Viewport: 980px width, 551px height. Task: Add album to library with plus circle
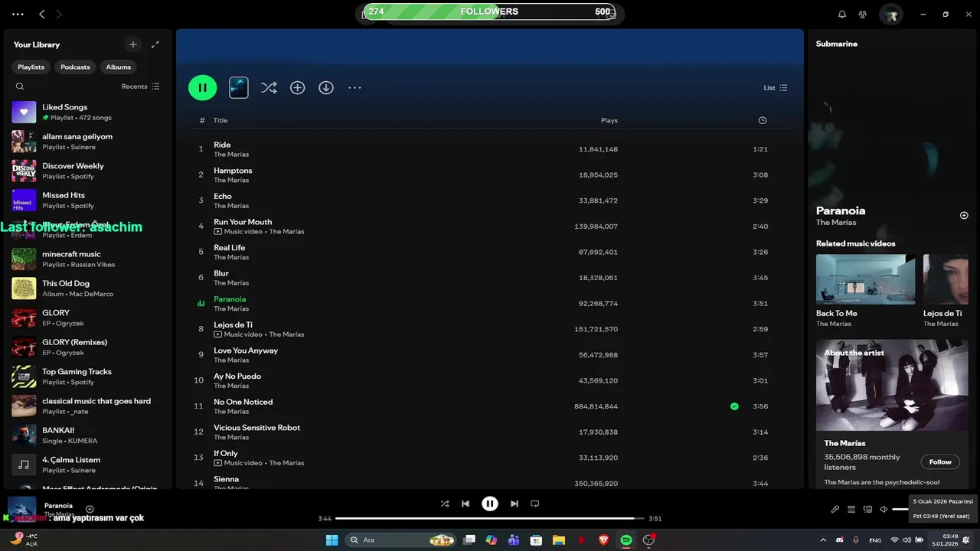[x=297, y=87]
